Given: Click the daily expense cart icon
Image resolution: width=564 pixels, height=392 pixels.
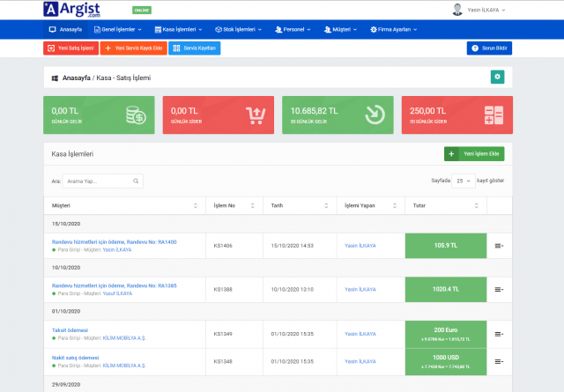Looking at the screenshot, I should click(256, 115).
